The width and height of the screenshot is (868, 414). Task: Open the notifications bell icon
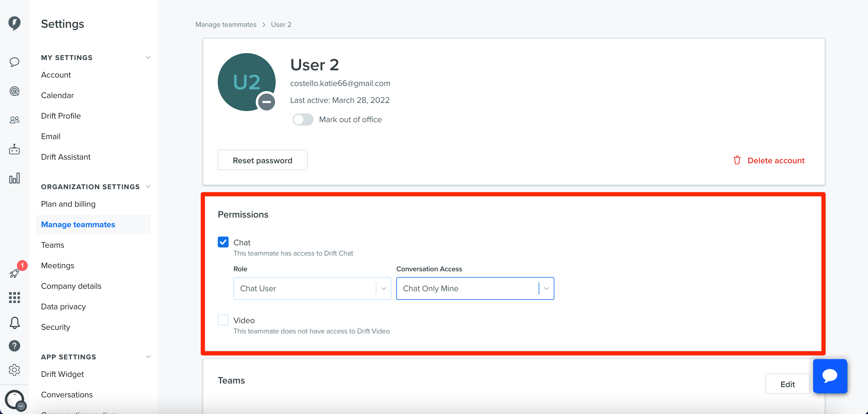pyautogui.click(x=14, y=323)
